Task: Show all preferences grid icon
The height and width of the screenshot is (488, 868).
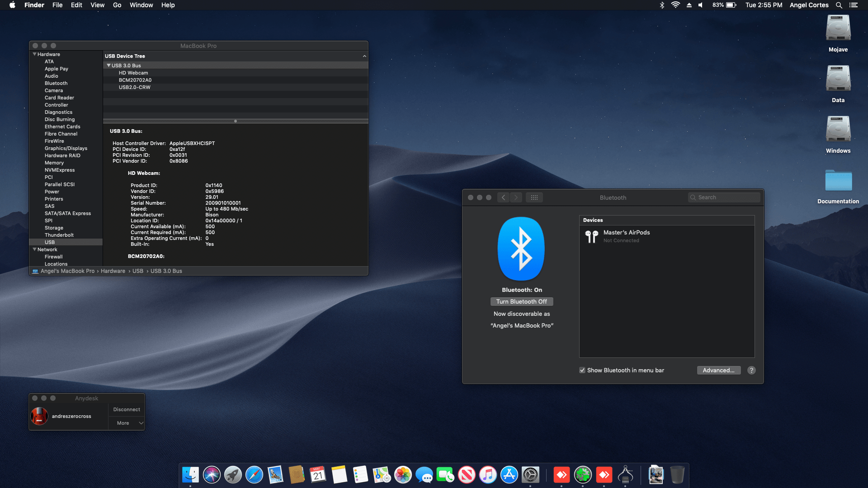Action: (534, 197)
